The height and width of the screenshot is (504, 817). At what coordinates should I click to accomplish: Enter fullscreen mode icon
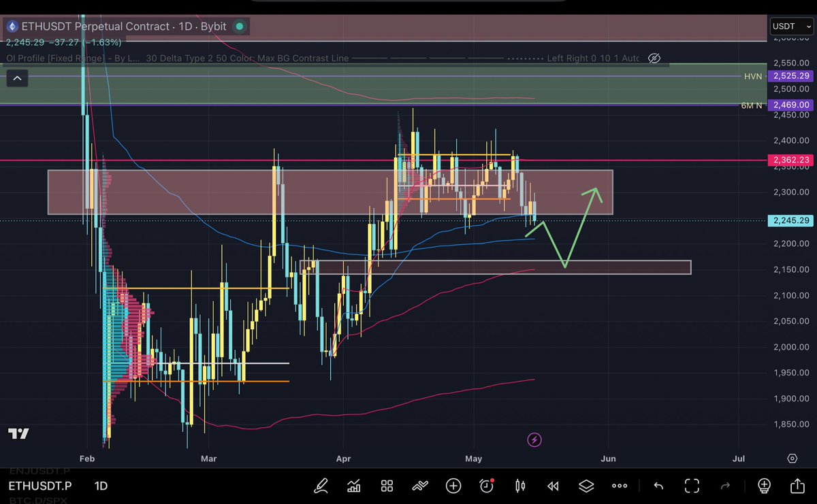(x=692, y=486)
